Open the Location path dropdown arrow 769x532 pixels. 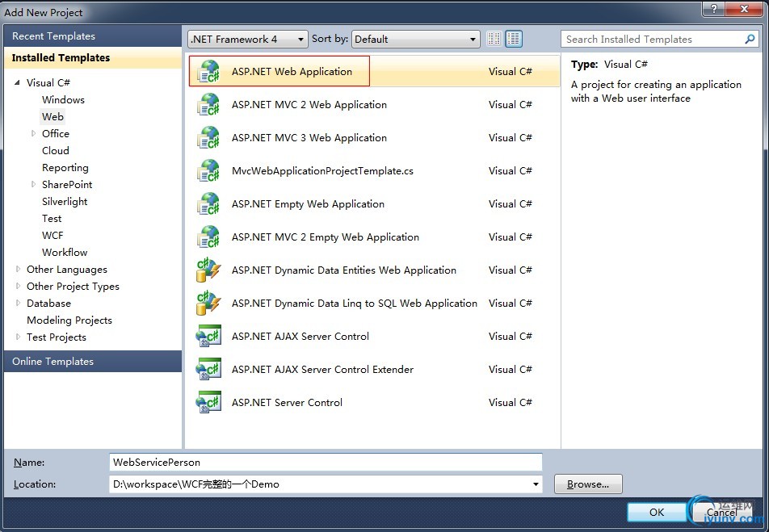tap(536, 484)
